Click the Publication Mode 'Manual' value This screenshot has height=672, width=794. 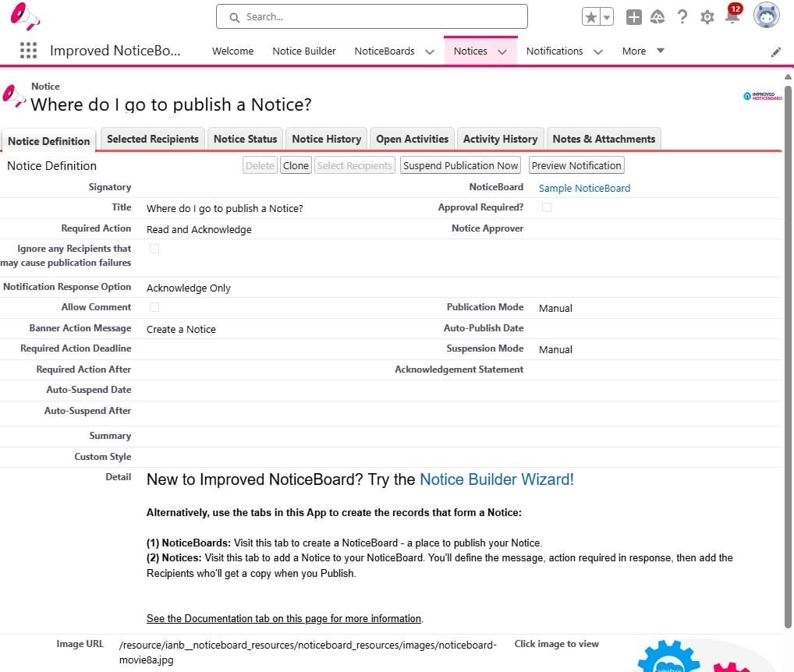coord(555,308)
